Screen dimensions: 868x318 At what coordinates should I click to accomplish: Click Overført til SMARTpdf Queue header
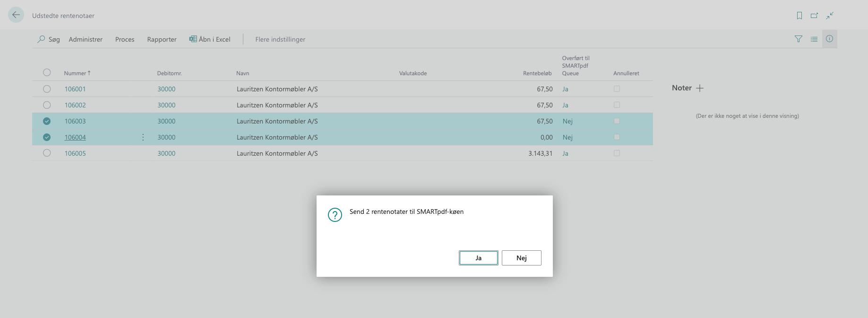(576, 66)
